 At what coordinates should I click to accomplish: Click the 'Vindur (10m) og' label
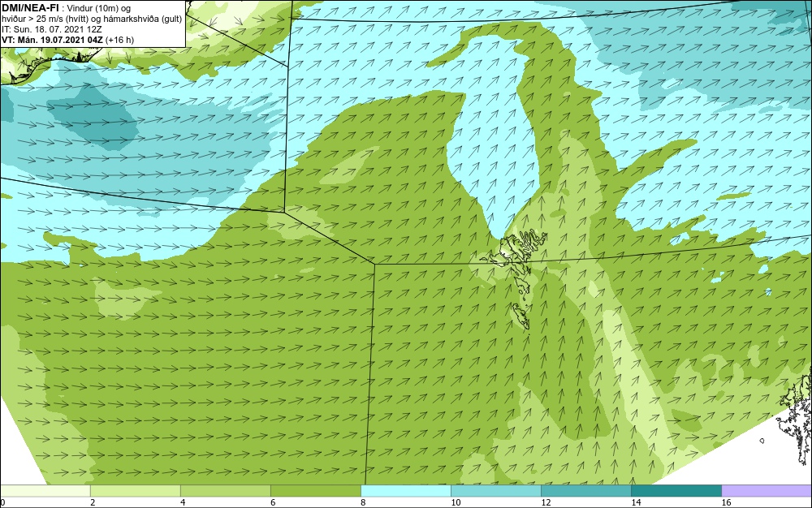(x=99, y=8)
